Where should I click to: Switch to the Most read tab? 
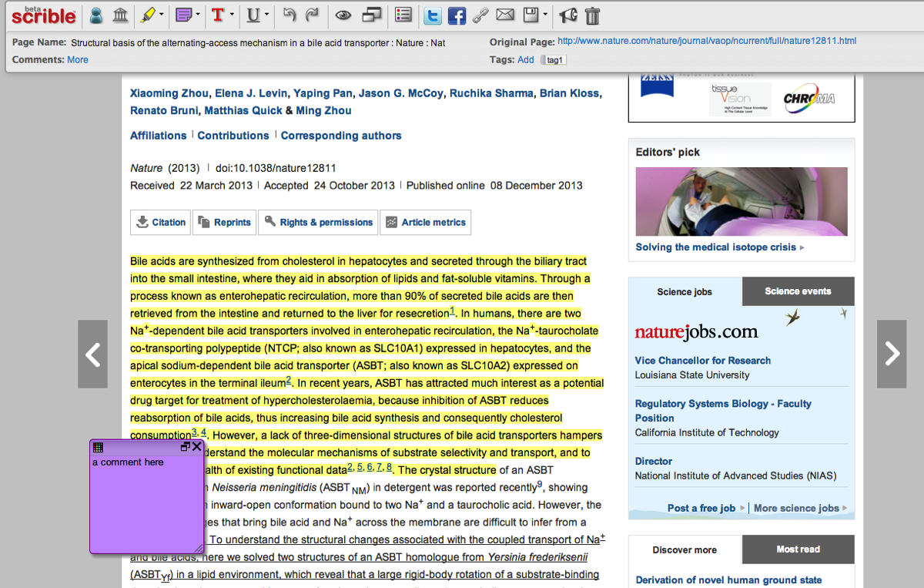click(798, 549)
